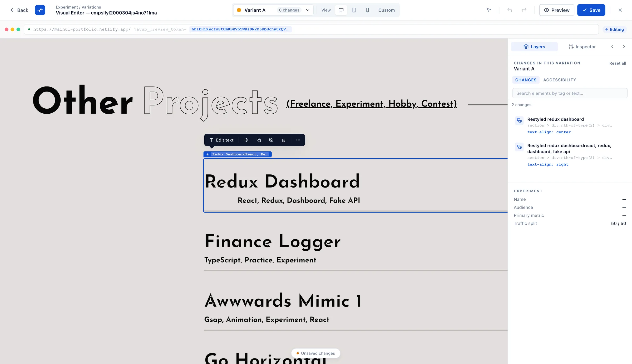Click the Audience row

[x=570, y=207]
